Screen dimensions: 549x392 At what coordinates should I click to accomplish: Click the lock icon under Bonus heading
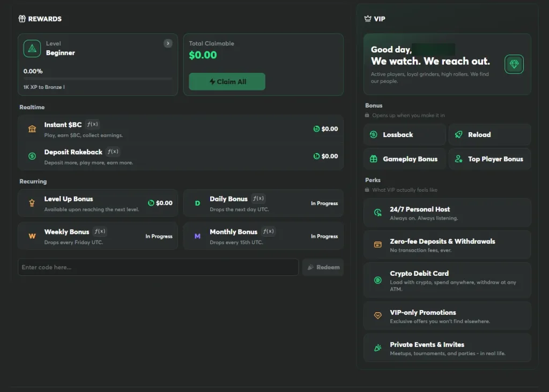click(367, 115)
